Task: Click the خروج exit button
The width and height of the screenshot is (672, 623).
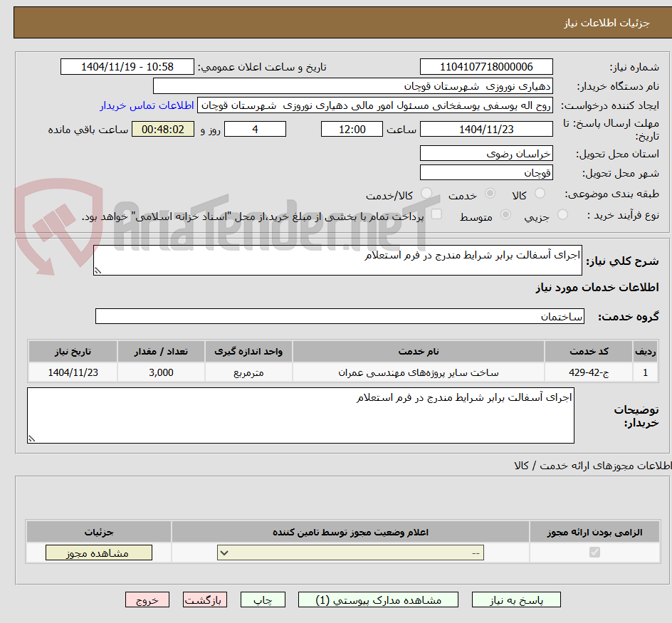Action: click(147, 600)
